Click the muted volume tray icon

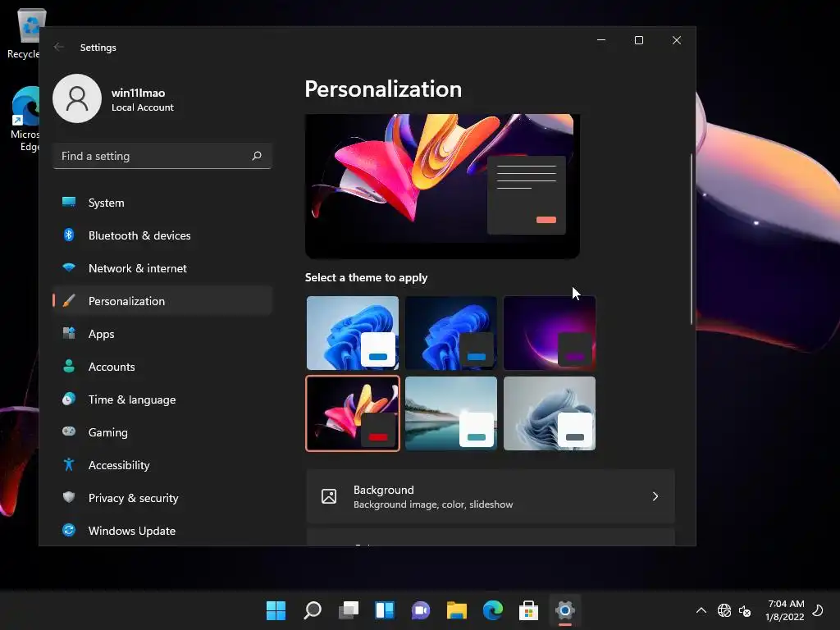(x=745, y=610)
